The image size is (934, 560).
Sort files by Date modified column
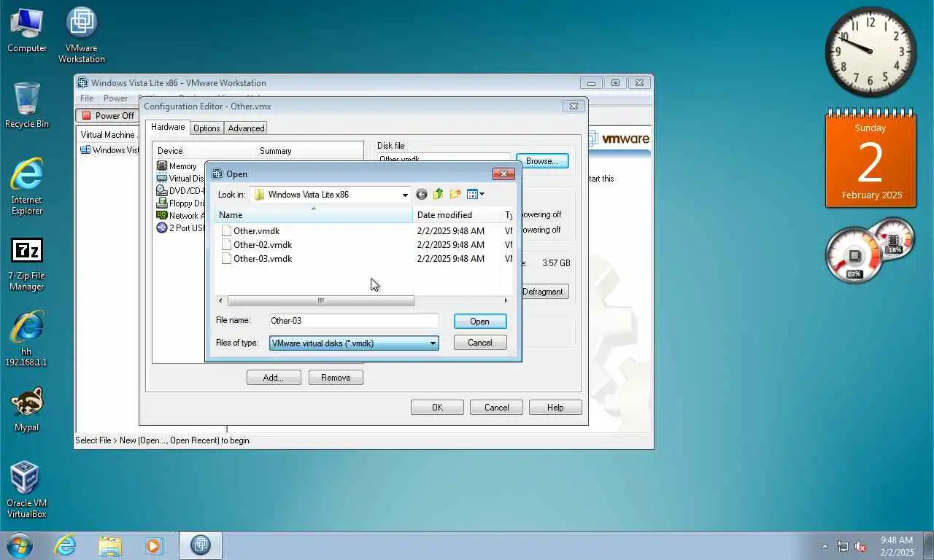(x=458, y=215)
